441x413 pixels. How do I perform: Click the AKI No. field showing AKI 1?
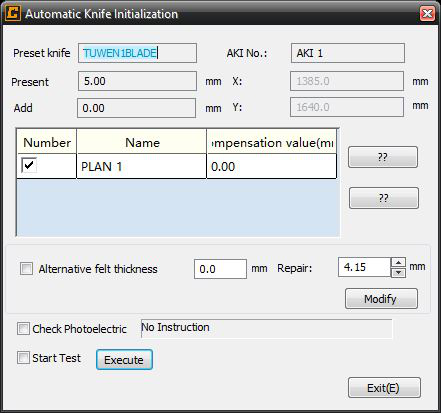coord(348,53)
